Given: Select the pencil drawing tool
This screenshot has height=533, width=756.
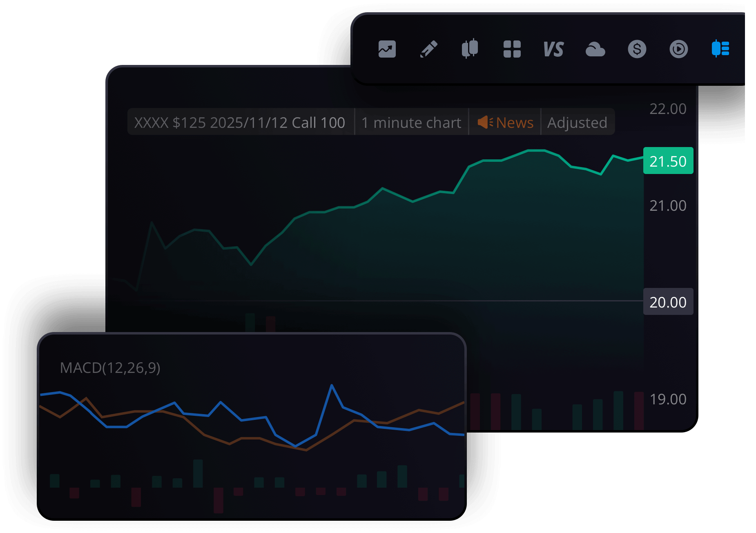Looking at the screenshot, I should tap(429, 49).
